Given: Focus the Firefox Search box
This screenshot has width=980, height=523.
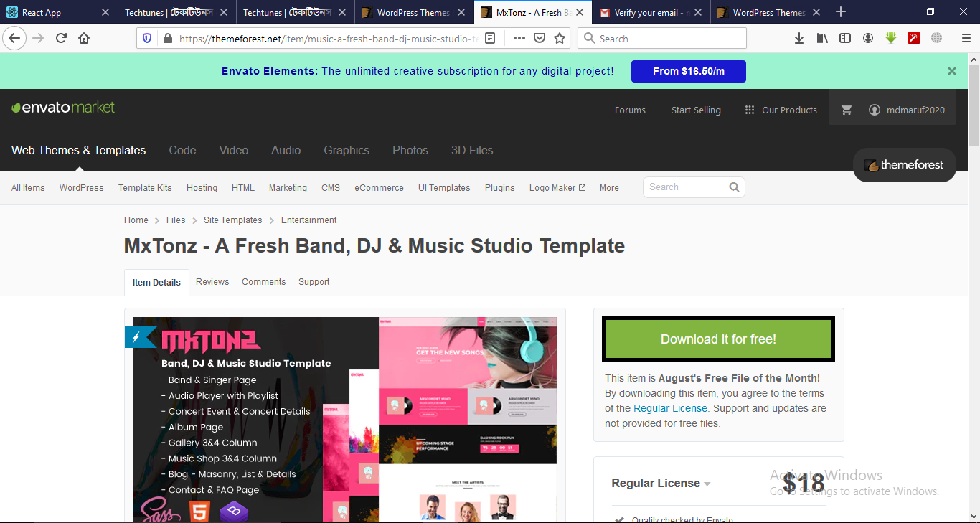Looking at the screenshot, I should [662, 39].
